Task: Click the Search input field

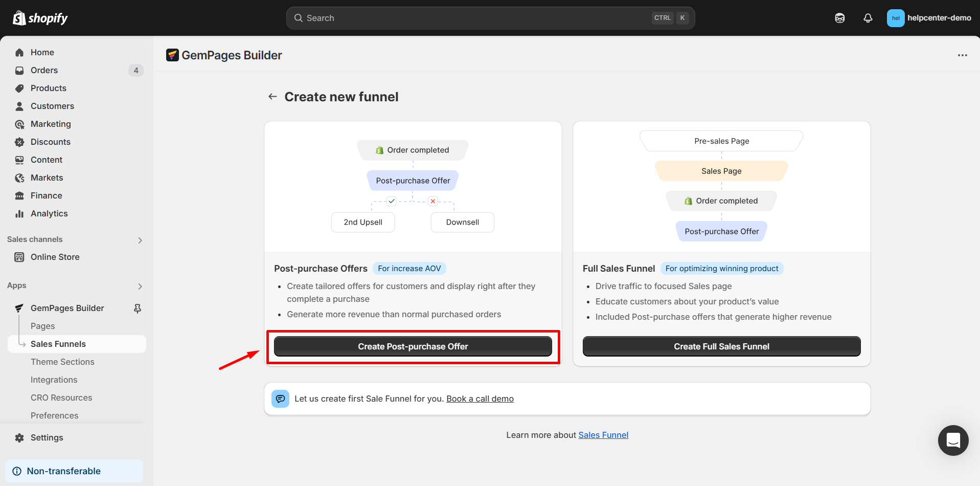Action: point(475,18)
